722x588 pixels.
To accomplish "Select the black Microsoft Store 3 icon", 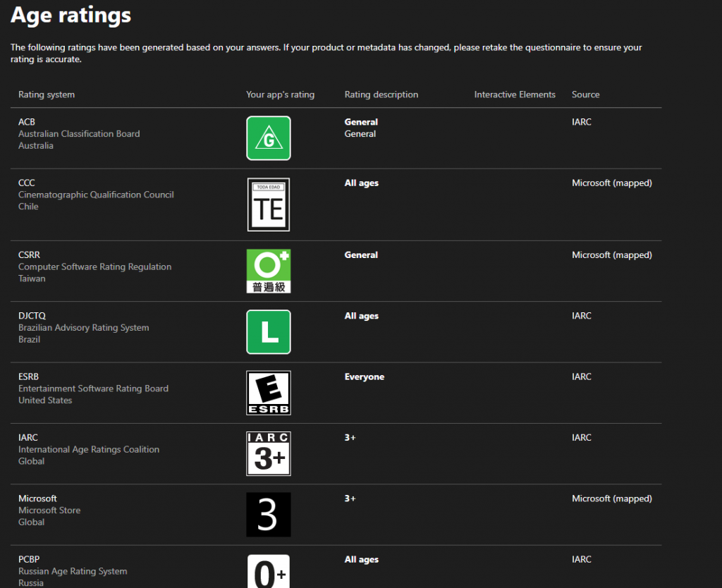I will click(x=268, y=515).
